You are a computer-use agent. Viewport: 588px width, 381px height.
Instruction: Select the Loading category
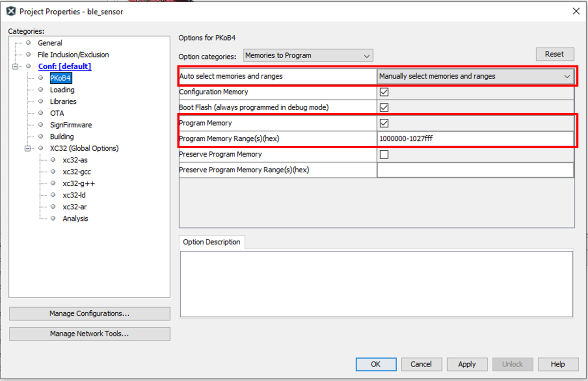[x=62, y=90]
